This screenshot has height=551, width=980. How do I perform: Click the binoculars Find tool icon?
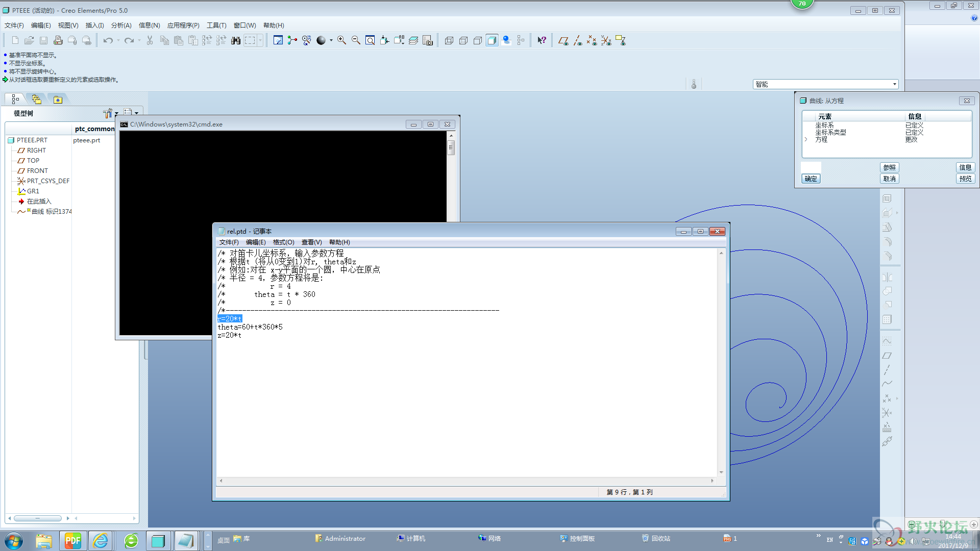(x=235, y=40)
